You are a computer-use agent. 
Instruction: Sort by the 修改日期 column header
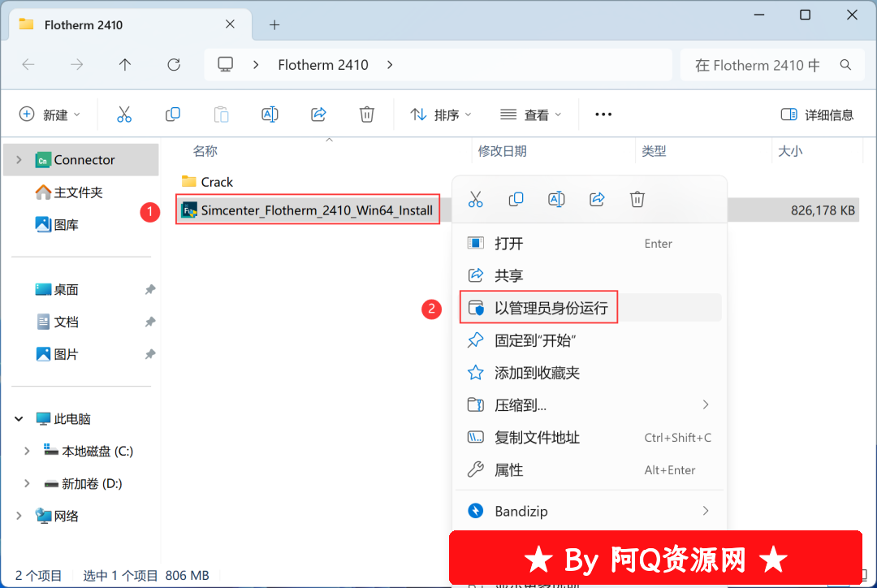click(x=503, y=151)
